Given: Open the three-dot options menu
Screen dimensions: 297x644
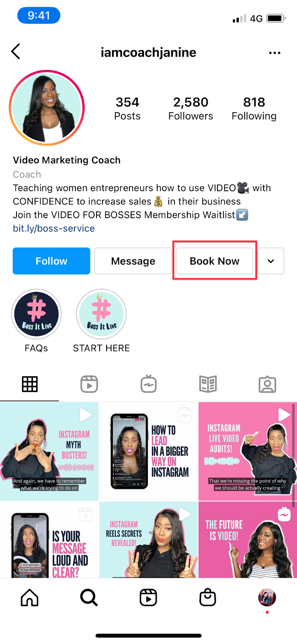Looking at the screenshot, I should coord(274,53).
